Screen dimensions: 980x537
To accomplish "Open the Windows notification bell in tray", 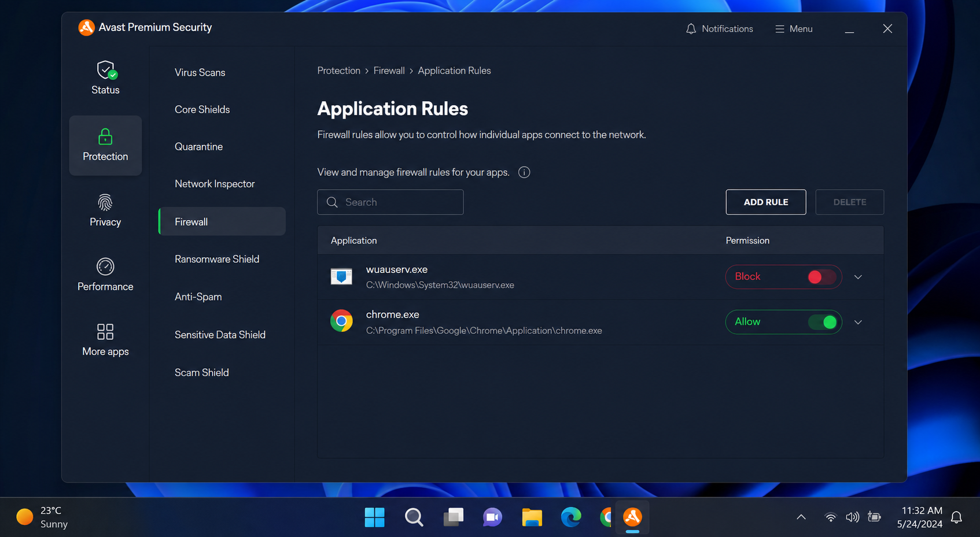I will (x=956, y=517).
